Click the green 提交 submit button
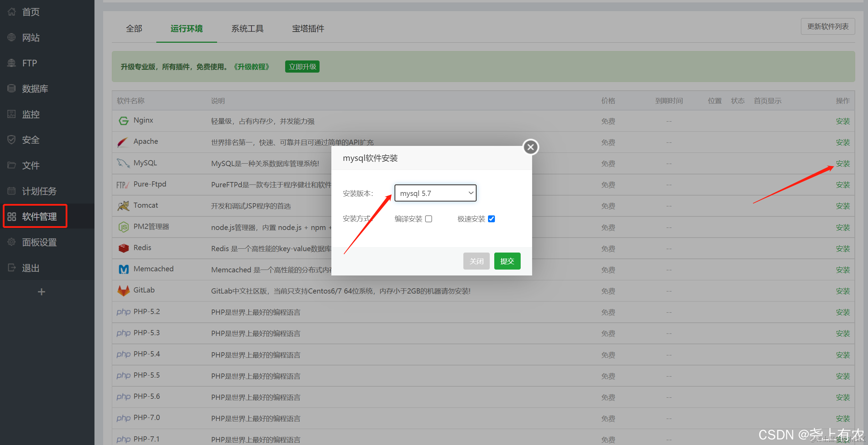This screenshot has width=868, height=445. point(507,261)
